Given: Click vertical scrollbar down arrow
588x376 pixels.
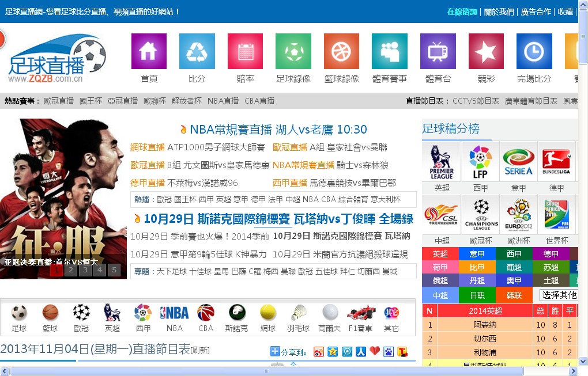Looking at the screenshot, I should tap(583, 362).
